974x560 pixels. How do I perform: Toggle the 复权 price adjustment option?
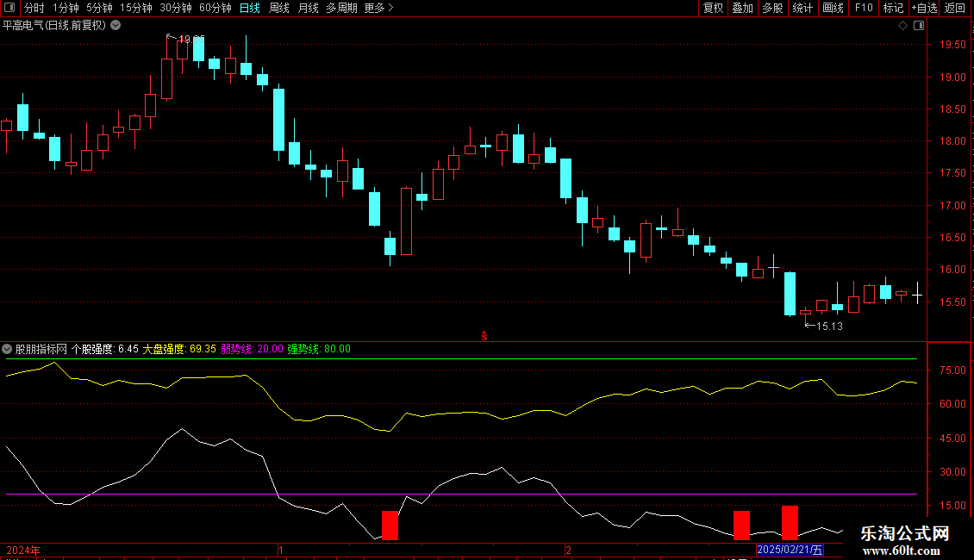(713, 8)
